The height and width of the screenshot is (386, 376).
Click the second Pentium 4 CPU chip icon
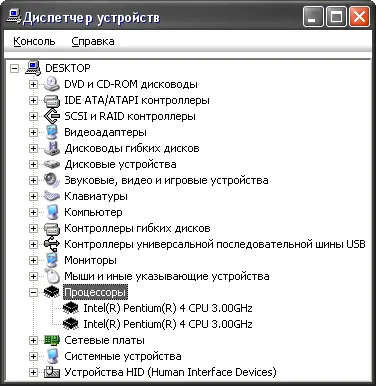pos(71,324)
